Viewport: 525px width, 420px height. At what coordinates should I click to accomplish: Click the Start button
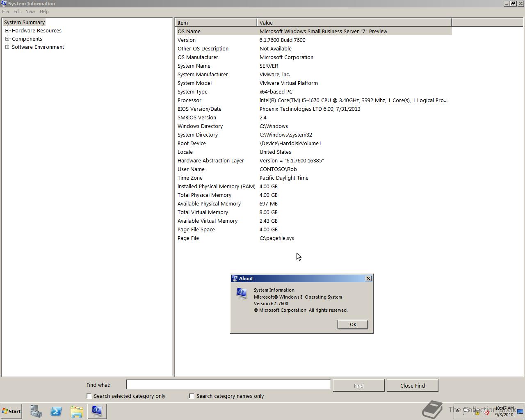click(11, 411)
